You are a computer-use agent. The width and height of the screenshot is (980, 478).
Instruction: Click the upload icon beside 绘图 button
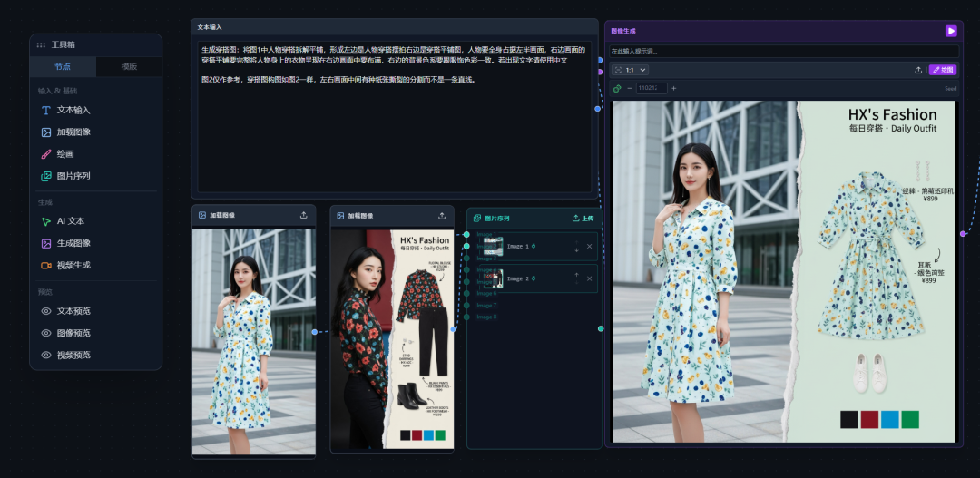pos(918,70)
